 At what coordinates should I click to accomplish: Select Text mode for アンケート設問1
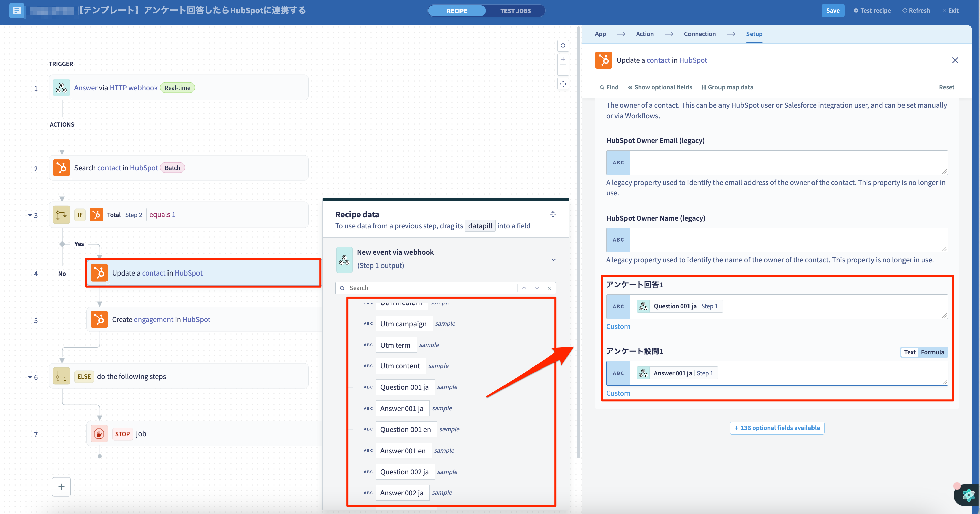click(910, 352)
